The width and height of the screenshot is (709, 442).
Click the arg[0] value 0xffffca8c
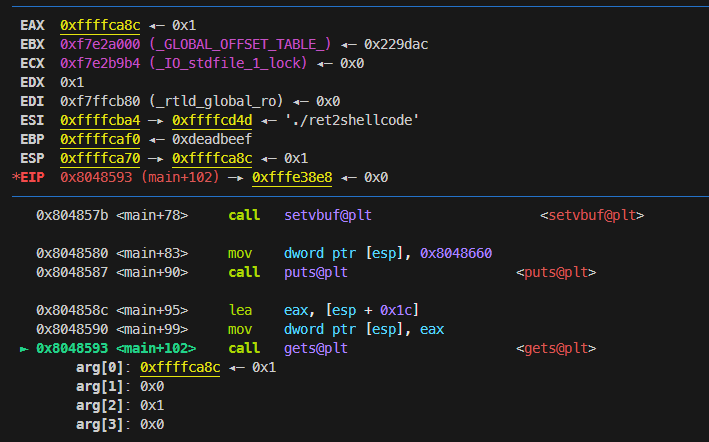pos(180,367)
